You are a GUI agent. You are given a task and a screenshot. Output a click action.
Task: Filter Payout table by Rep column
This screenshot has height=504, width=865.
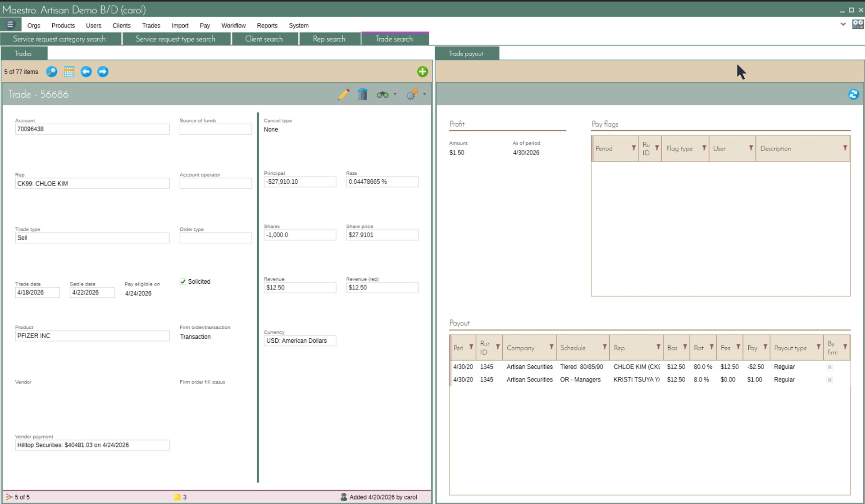[658, 347]
